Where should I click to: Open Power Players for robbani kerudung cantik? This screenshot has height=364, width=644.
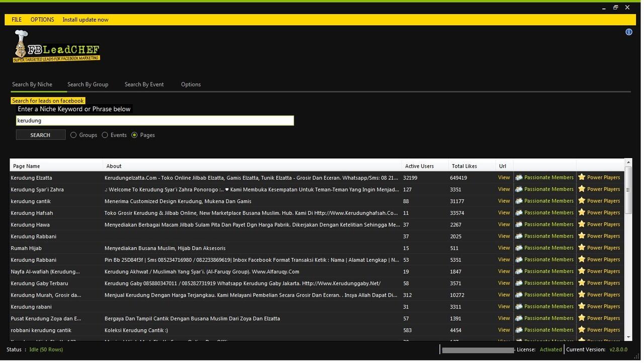point(599,330)
